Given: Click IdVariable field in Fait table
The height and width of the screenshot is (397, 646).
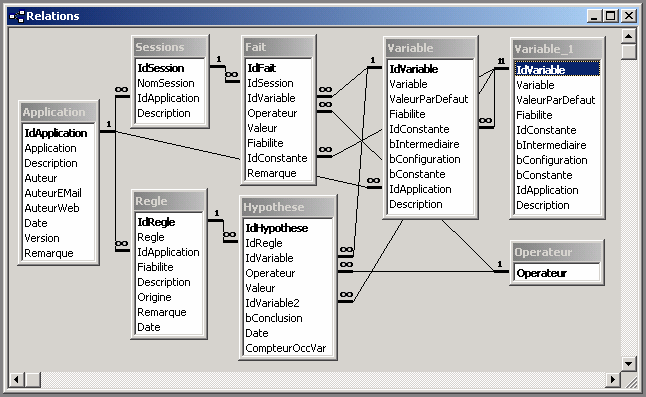Looking at the screenshot, I should click(272, 98).
